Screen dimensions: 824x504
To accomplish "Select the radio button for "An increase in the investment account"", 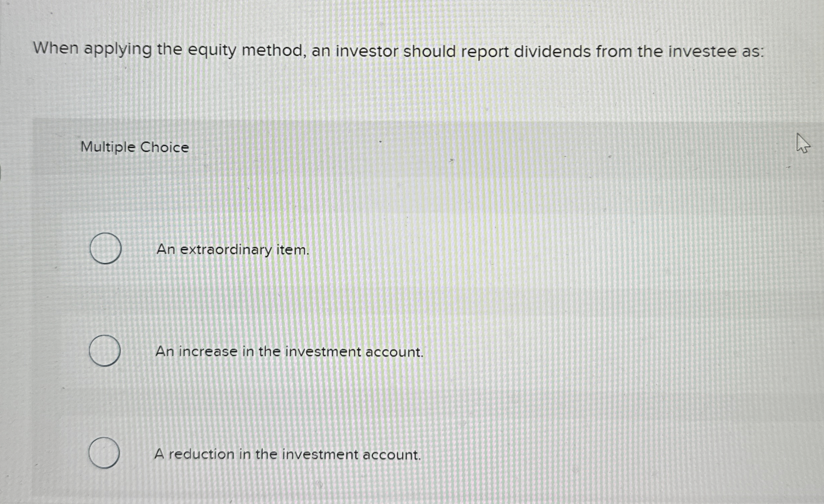I will click(105, 351).
